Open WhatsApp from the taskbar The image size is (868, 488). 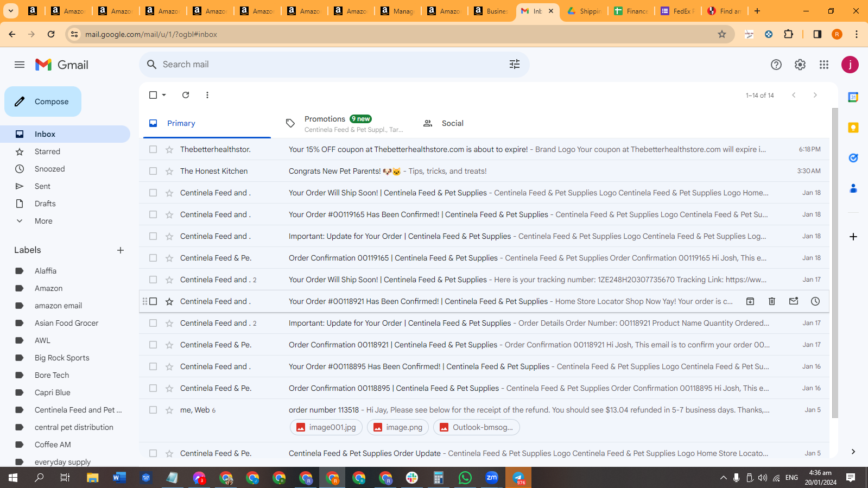click(465, 478)
